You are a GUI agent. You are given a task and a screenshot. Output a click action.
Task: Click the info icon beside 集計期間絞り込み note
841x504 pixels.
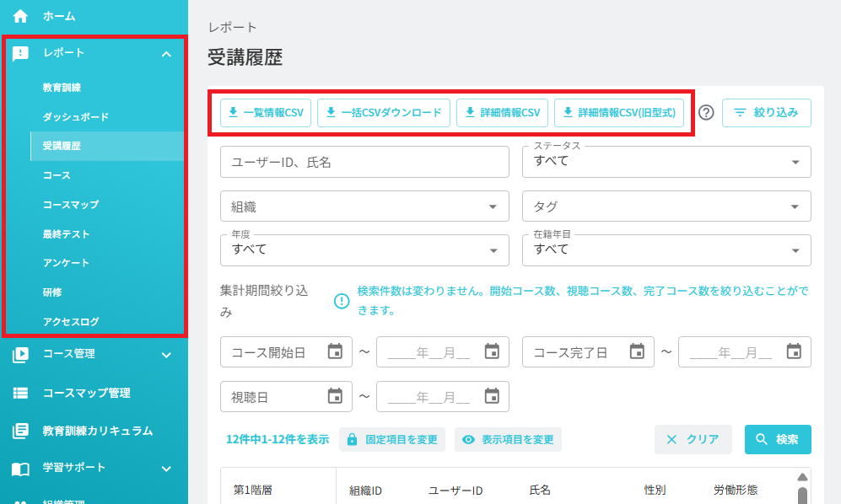click(x=342, y=301)
